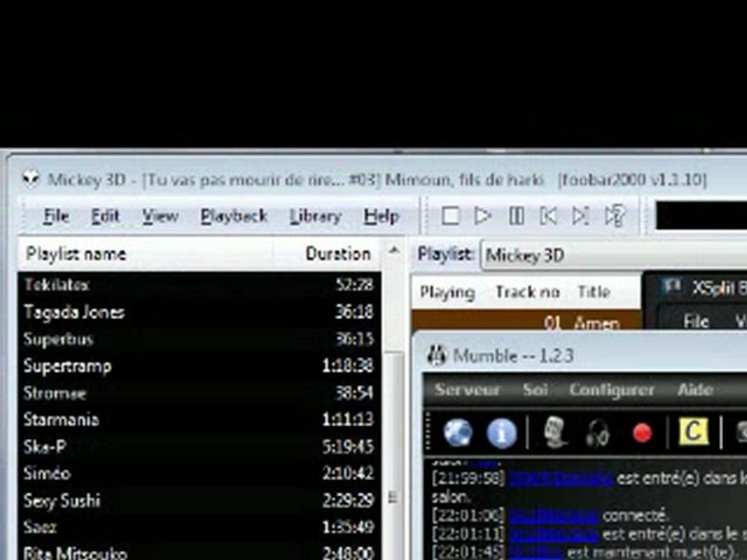Image resolution: width=747 pixels, height=560 pixels.
Task: Open the Configurer menu in Mumble
Action: [612, 390]
